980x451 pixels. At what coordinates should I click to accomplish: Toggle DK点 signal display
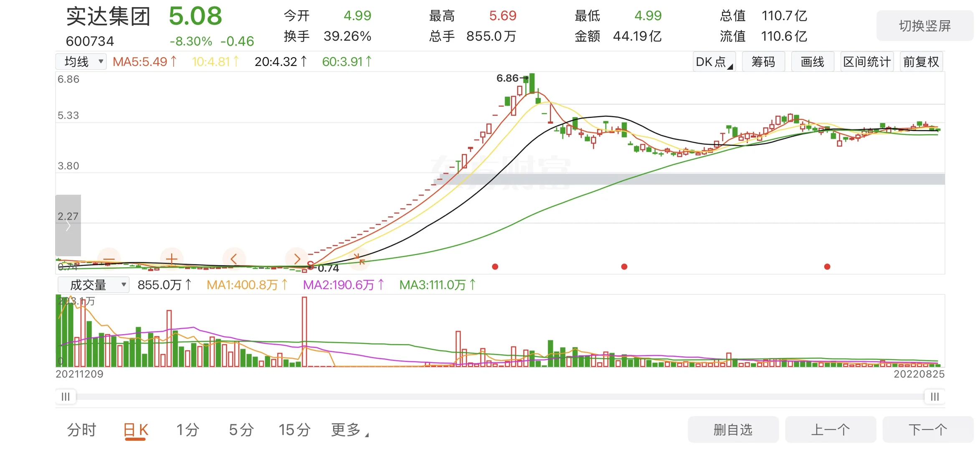coord(714,62)
